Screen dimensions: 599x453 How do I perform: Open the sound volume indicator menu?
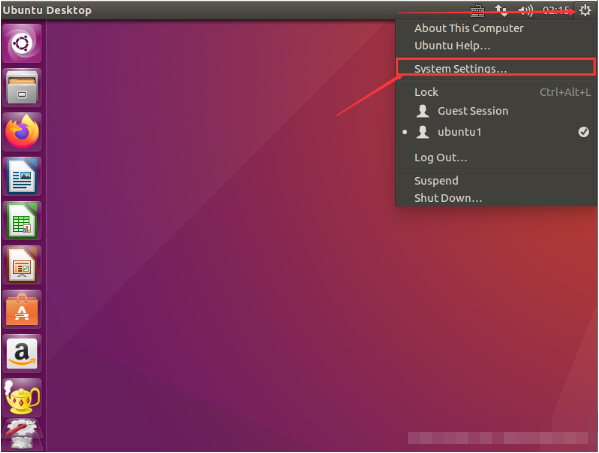click(526, 10)
